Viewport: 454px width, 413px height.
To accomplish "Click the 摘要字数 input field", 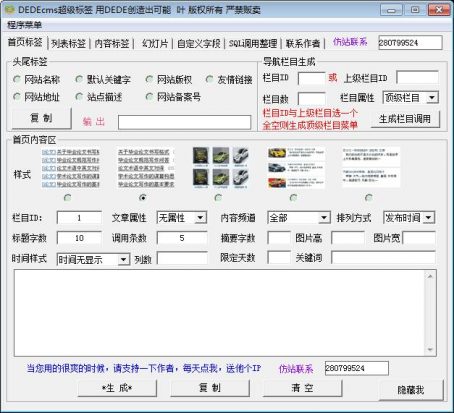I will coord(279,238).
